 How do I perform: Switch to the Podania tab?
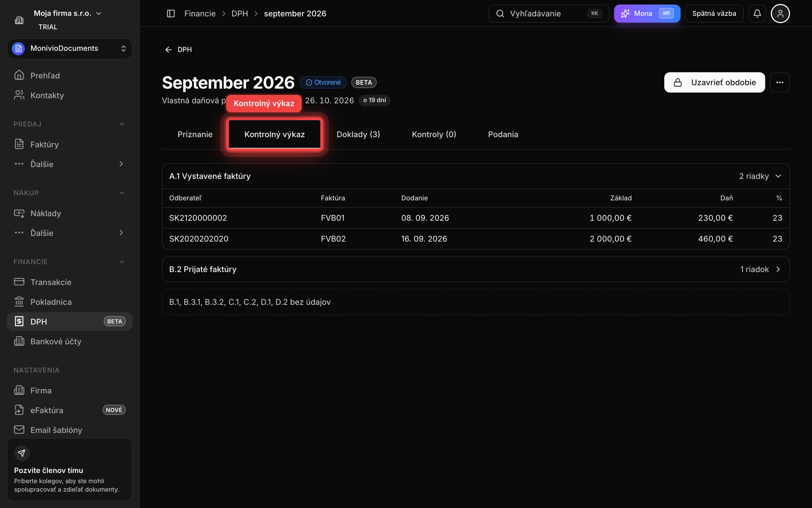[x=503, y=134]
